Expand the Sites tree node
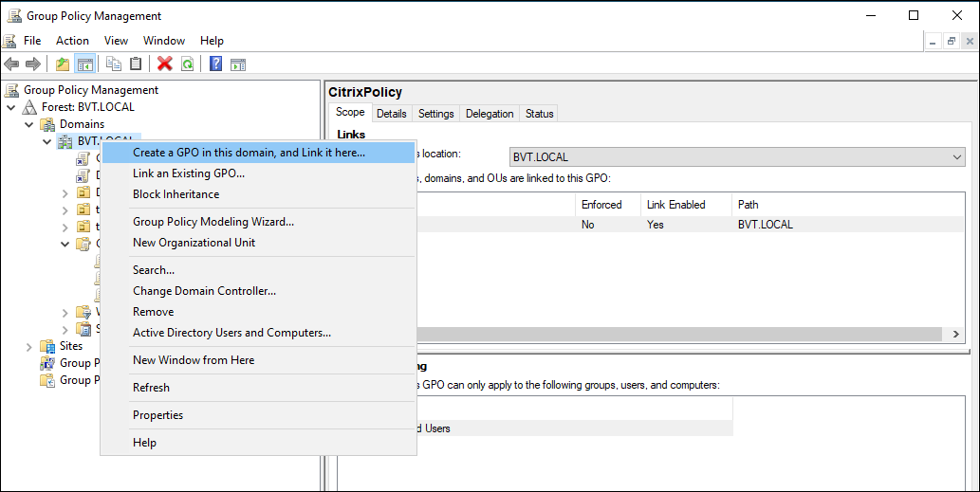980x492 pixels. point(28,346)
